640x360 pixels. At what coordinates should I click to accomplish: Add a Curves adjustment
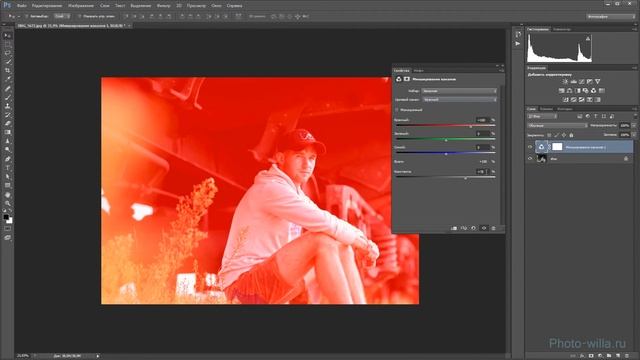tap(582, 82)
